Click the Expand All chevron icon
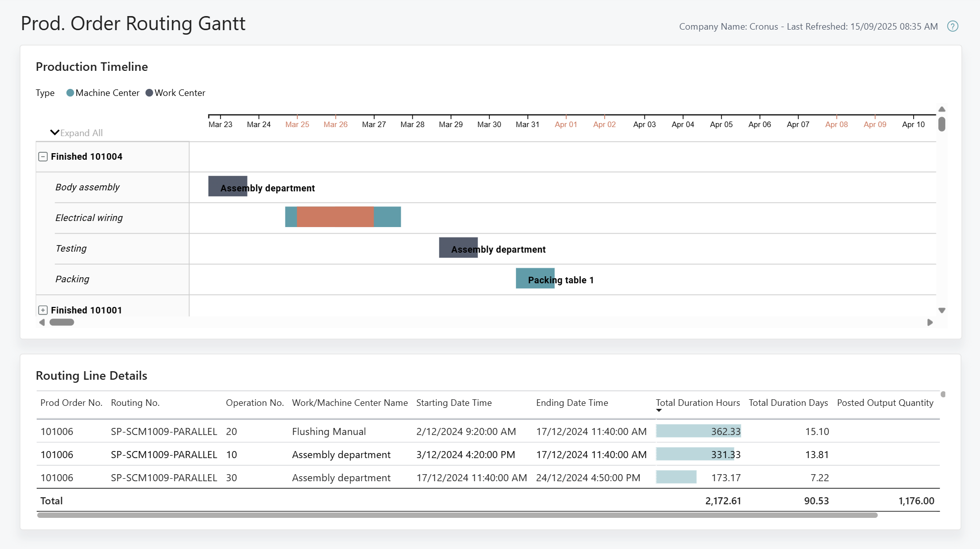The image size is (980, 549). tap(55, 132)
